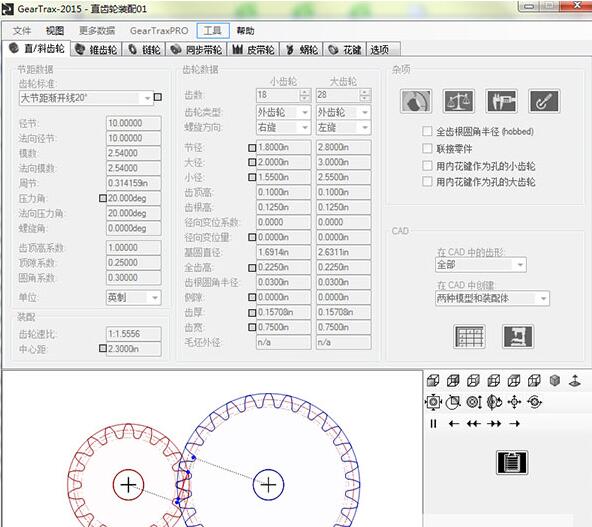Open the 小齿轮 齿轮类型 dropdown
This screenshot has height=527, width=592.
click(x=284, y=112)
